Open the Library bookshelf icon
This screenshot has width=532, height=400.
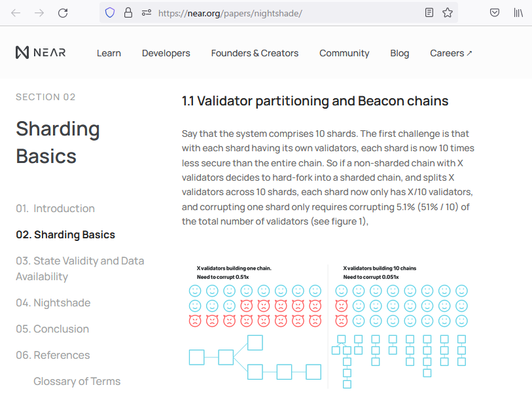[x=518, y=12]
